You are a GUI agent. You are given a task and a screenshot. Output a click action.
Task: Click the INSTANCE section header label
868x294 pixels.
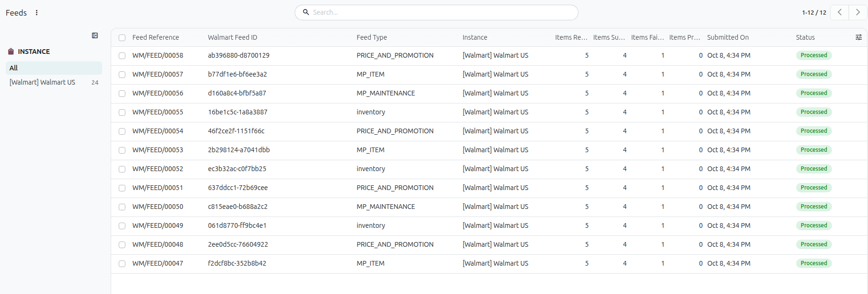click(x=34, y=52)
